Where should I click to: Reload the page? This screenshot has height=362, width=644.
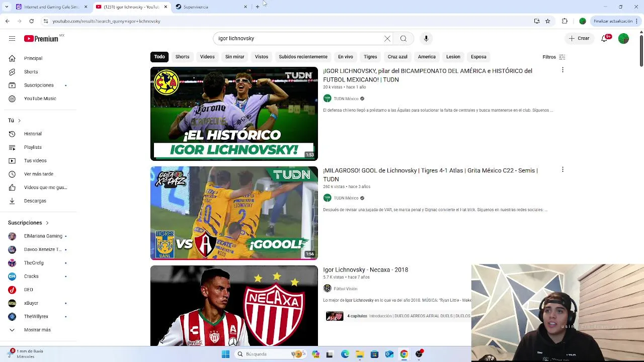coord(31,21)
